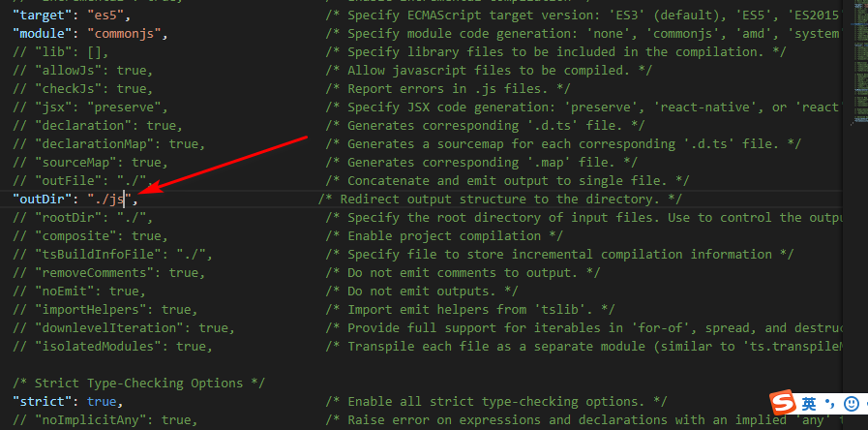
Task: Click the comment "Concatenate and emit output to single file"
Action: (507, 181)
